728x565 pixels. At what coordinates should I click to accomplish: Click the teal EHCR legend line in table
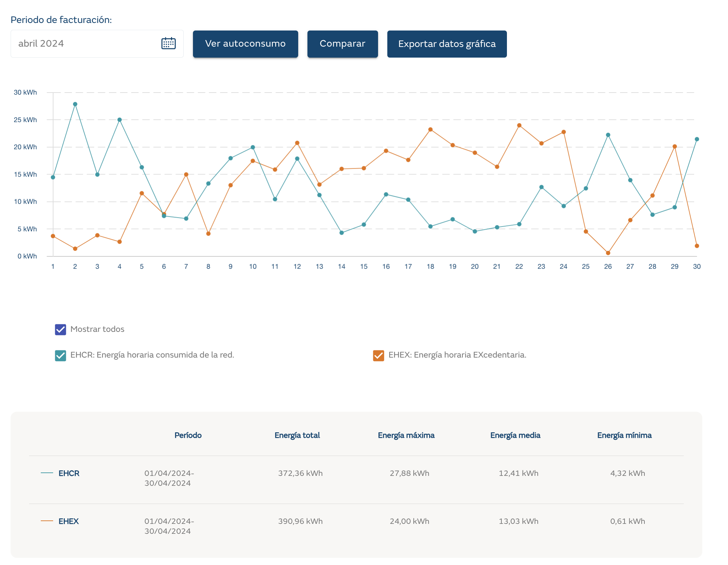coord(47,473)
